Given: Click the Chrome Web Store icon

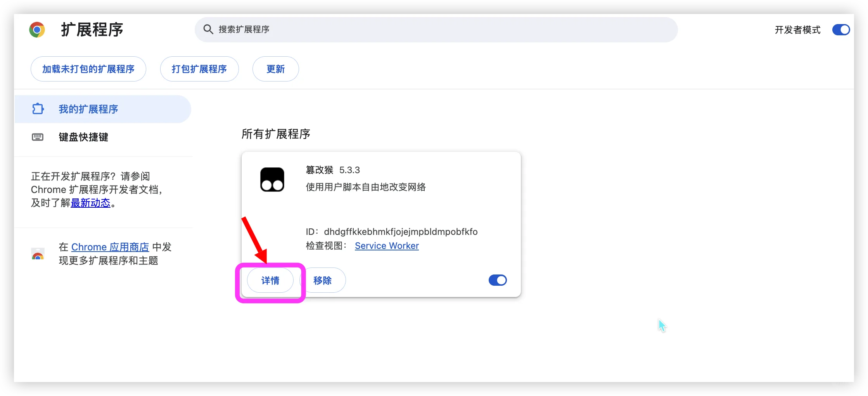Looking at the screenshot, I should point(38,254).
